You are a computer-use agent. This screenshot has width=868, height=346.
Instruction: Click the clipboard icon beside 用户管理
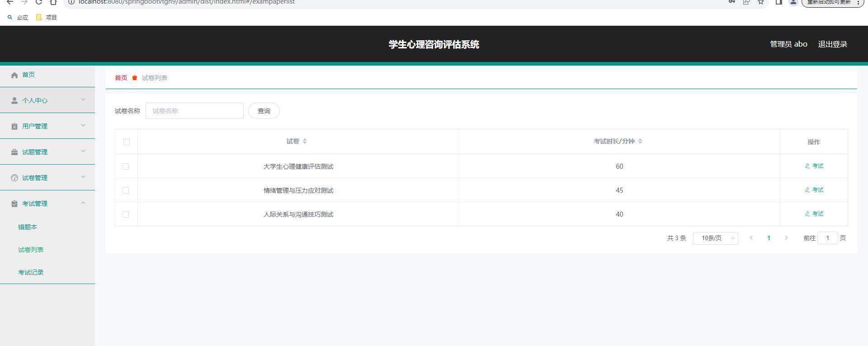(x=14, y=126)
